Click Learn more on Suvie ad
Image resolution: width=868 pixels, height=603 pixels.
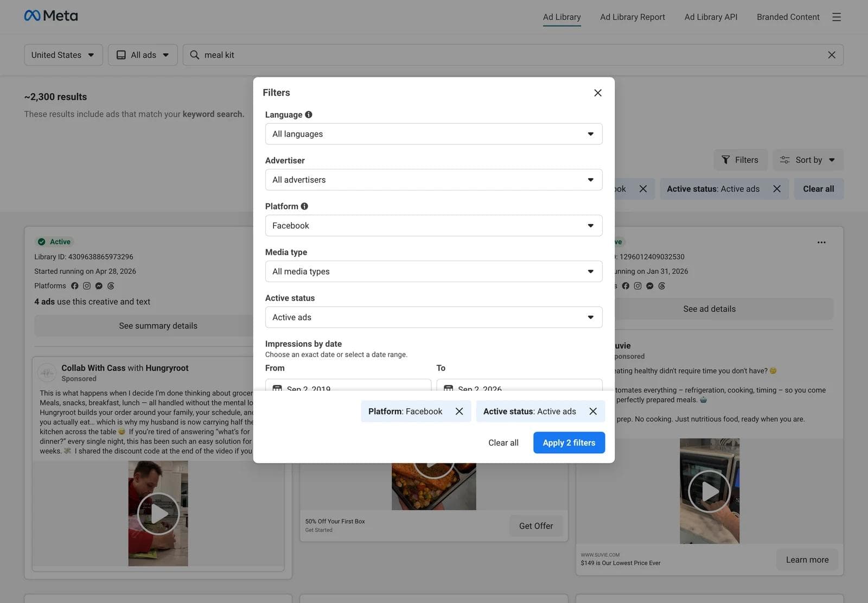pos(807,560)
